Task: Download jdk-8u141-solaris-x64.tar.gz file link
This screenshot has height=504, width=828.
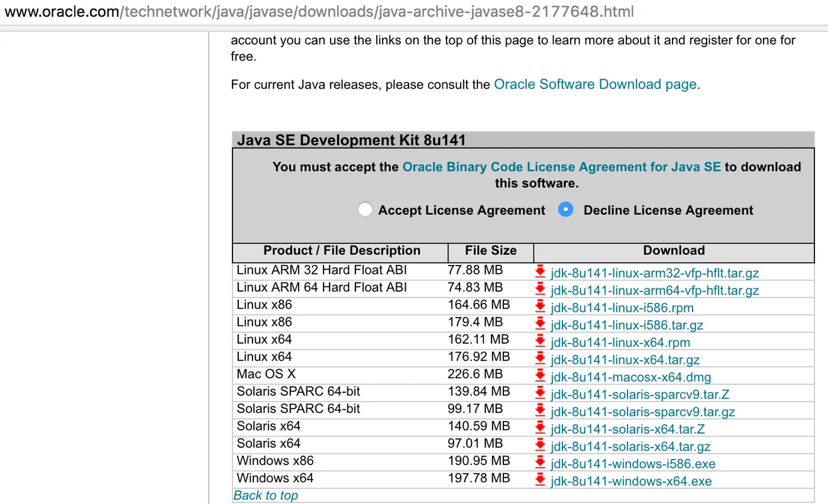Action: pyautogui.click(x=630, y=446)
